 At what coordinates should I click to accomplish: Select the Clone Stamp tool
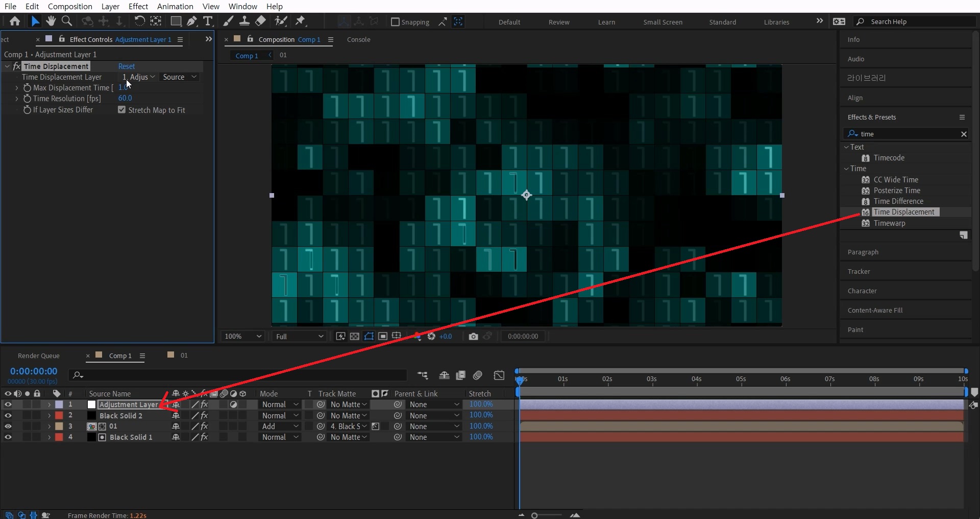244,21
